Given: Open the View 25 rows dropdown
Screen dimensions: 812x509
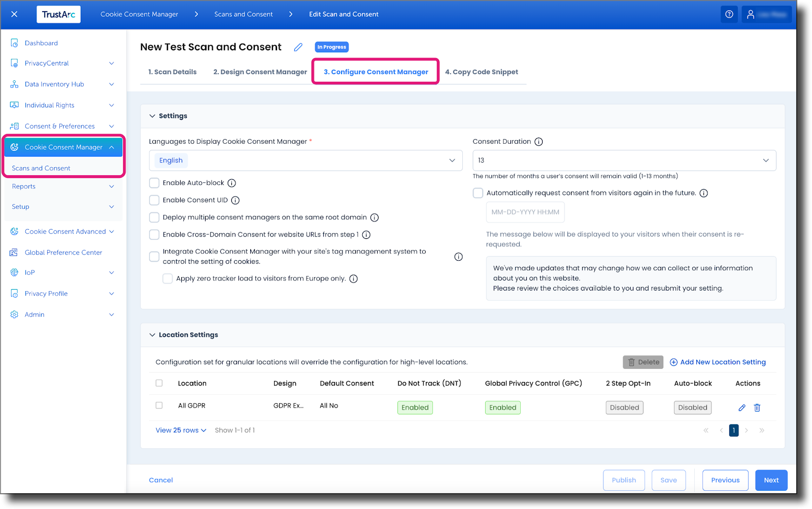Looking at the screenshot, I should 180,430.
